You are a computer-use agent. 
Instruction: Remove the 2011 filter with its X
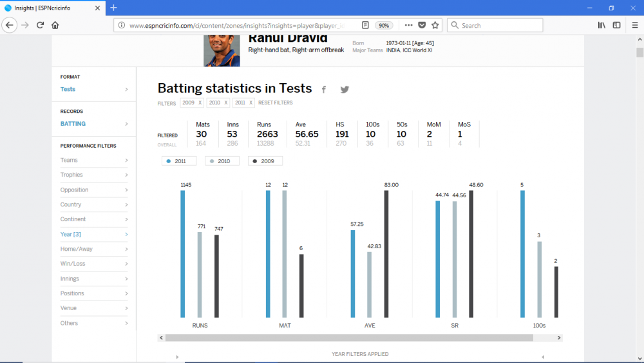click(251, 103)
